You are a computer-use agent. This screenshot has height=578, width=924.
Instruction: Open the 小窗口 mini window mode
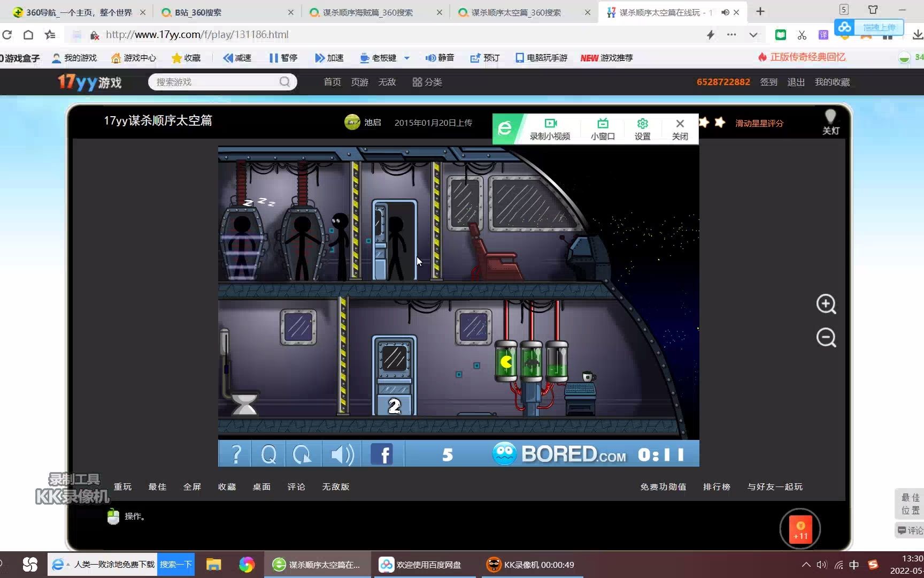[603, 129]
